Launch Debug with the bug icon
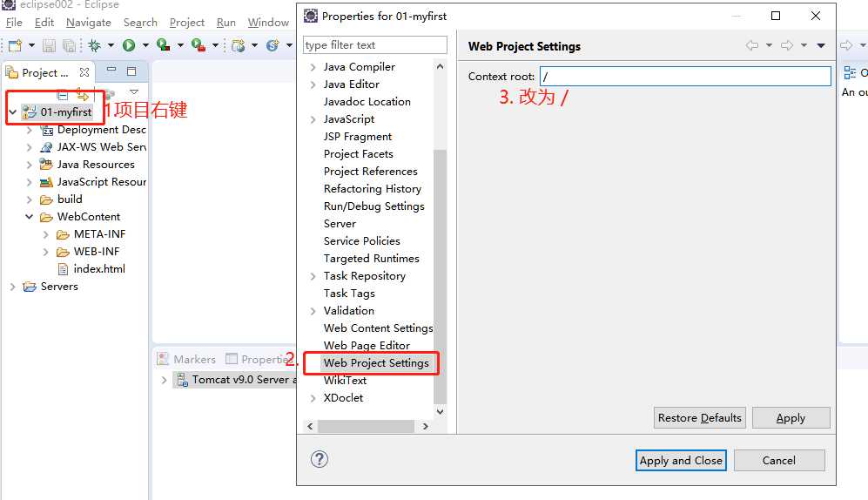Viewport: 868px width, 500px height. 95,45
